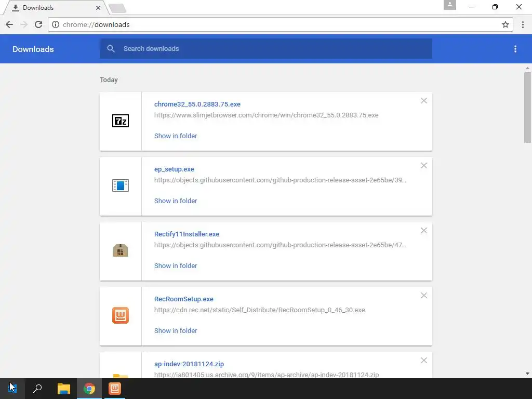
Task: Click the Downloads page title text
Action: click(x=33, y=49)
